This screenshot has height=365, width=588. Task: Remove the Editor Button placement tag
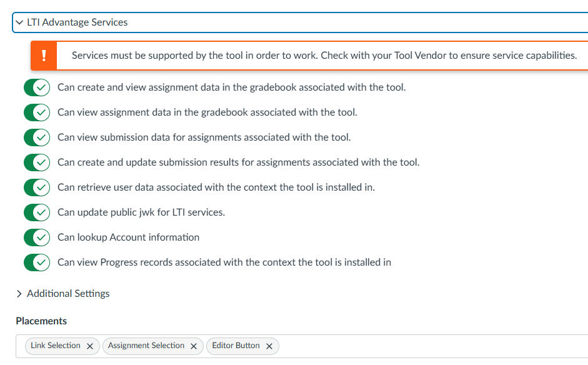click(269, 346)
